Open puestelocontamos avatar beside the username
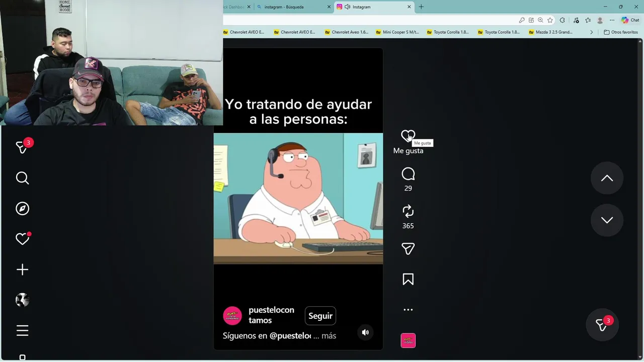The image size is (644, 362). tap(232, 316)
